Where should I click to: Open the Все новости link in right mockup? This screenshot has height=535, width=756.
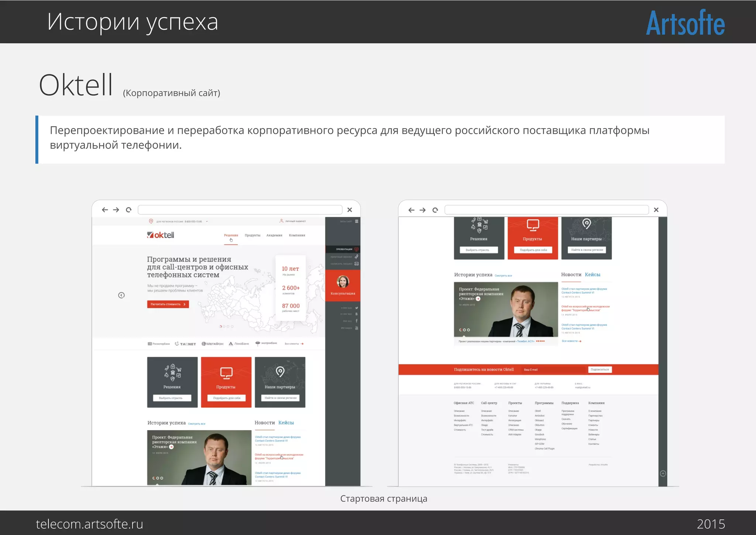click(571, 341)
